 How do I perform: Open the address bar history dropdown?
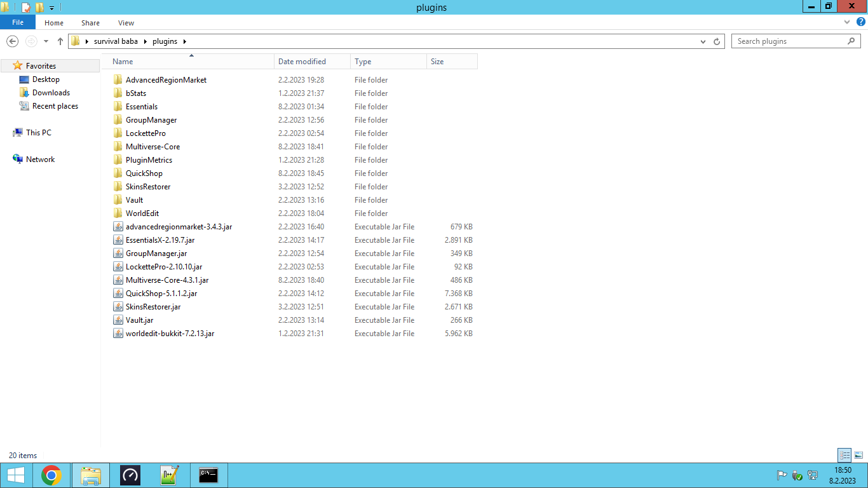click(703, 41)
